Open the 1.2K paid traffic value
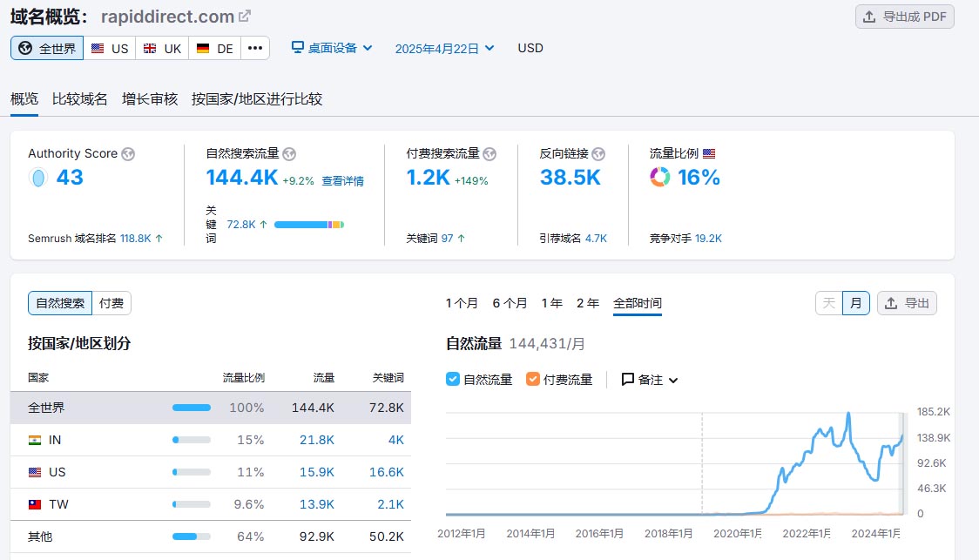Screen dimensions: 979x560 pos(429,178)
